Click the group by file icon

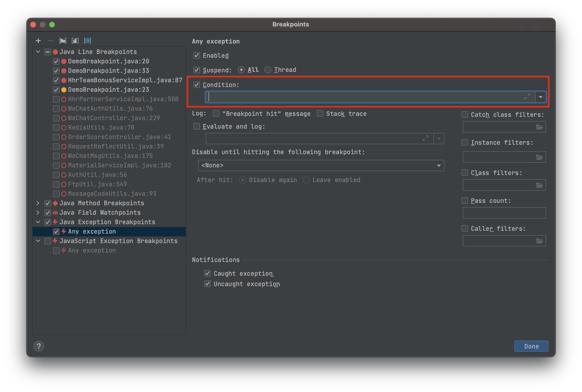(x=75, y=40)
